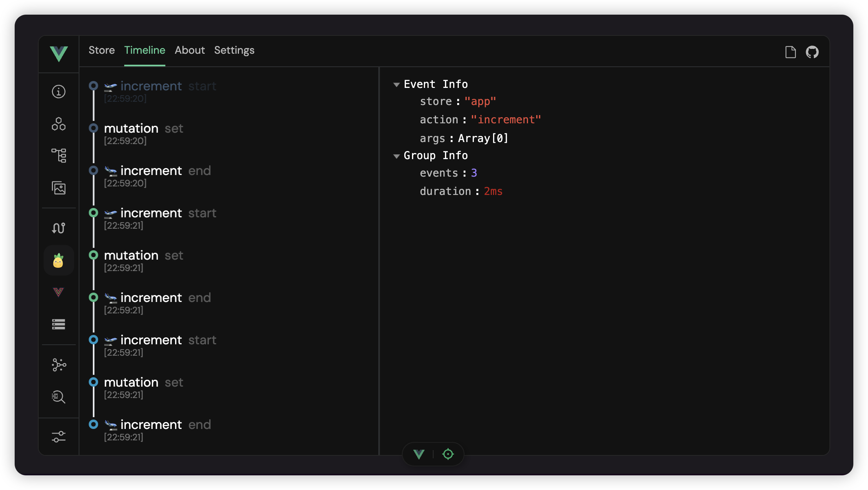The height and width of the screenshot is (490, 868).
Task: Open the Overview info icon in sidebar
Action: pyautogui.click(x=59, y=92)
